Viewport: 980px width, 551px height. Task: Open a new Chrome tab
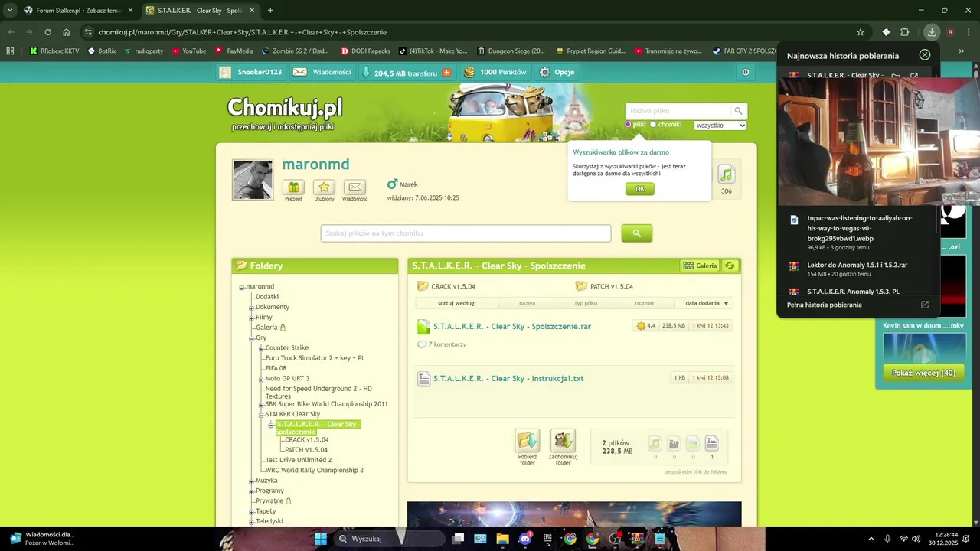click(270, 11)
